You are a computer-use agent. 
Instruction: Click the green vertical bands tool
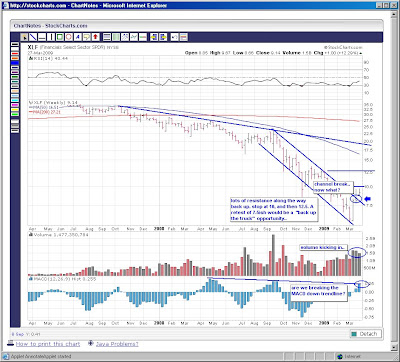(116, 37)
